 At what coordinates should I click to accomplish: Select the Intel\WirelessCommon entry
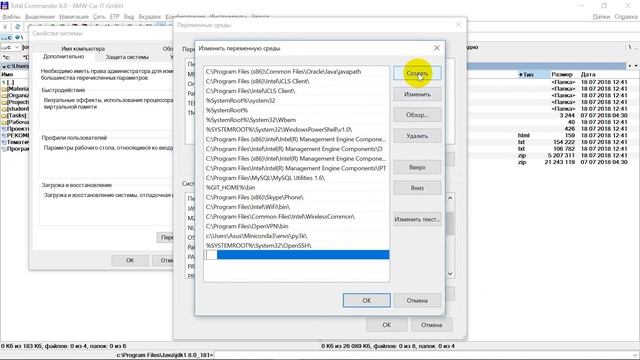click(296, 217)
